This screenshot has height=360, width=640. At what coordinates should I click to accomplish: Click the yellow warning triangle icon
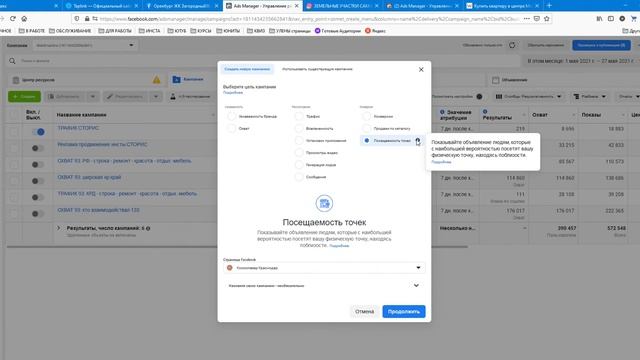[156, 80]
